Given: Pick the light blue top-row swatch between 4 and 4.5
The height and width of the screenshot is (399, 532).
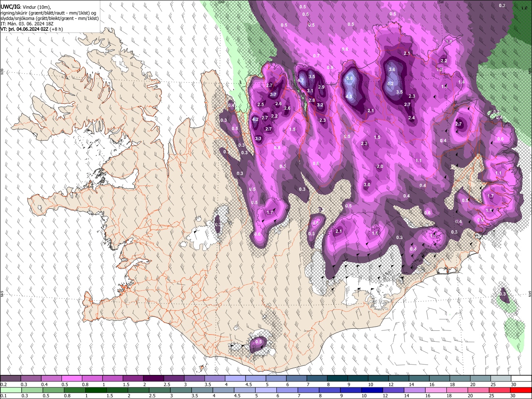Looking at the screenshot, I should (235, 379).
